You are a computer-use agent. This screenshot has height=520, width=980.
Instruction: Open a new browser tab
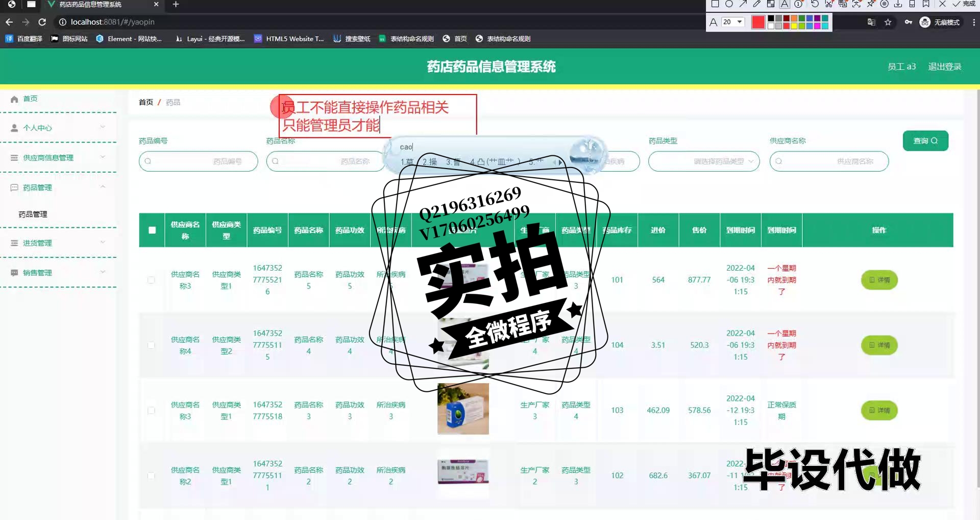point(176,4)
